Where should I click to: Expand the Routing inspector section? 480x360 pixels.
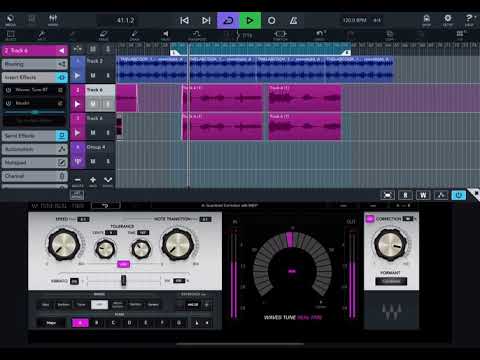tap(35, 64)
